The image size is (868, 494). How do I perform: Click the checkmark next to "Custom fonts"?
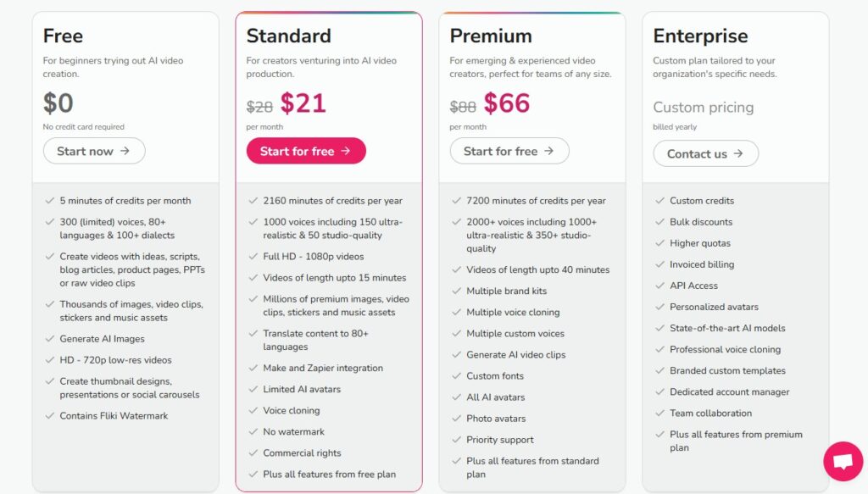(456, 376)
